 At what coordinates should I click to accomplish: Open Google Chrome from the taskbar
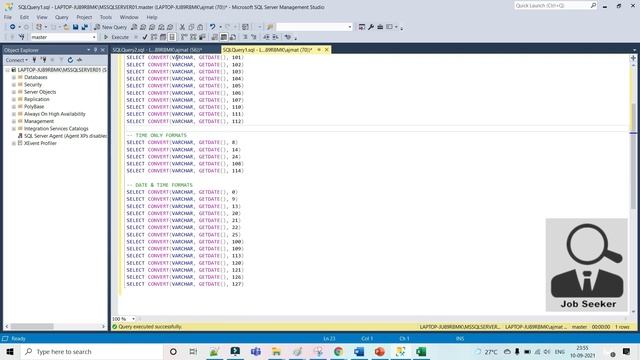[x=338, y=352]
